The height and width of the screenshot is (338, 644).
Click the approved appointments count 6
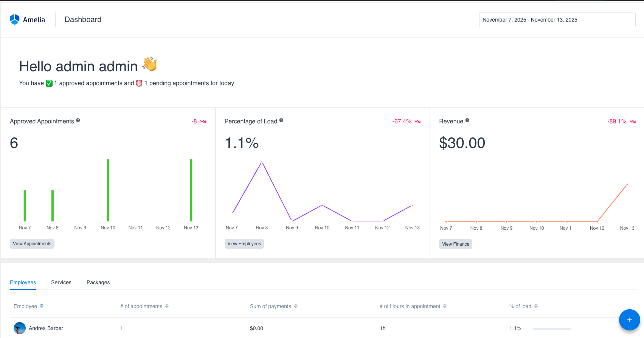14,143
